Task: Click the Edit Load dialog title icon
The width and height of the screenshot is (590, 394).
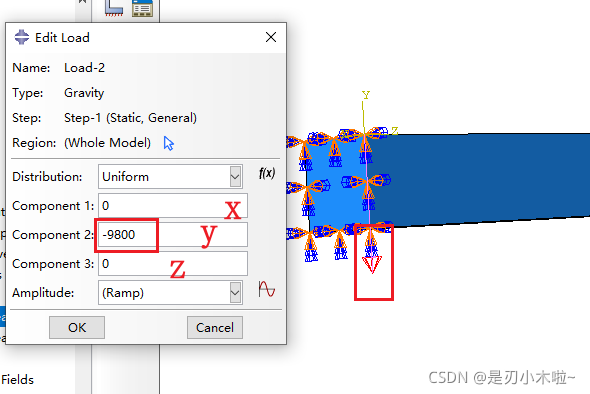Action: (21, 37)
